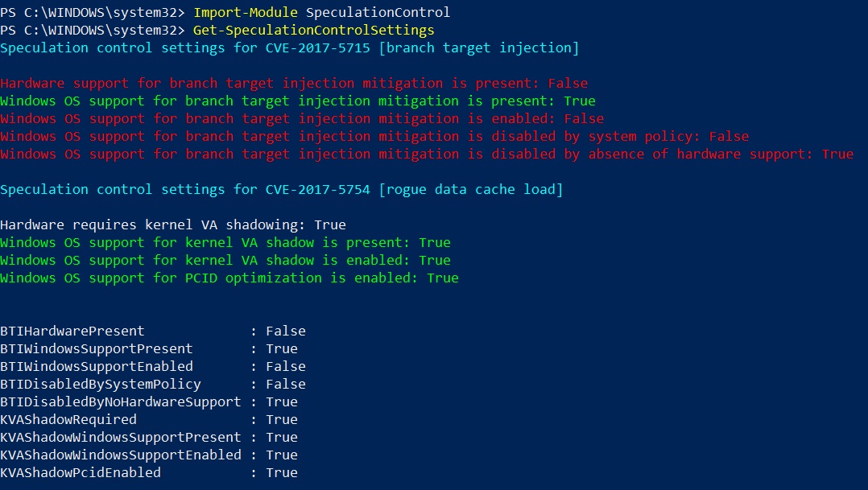Click the BTIHardwarePresent property row
Image resolution: width=868 pixels, height=490 pixels.
(x=153, y=331)
